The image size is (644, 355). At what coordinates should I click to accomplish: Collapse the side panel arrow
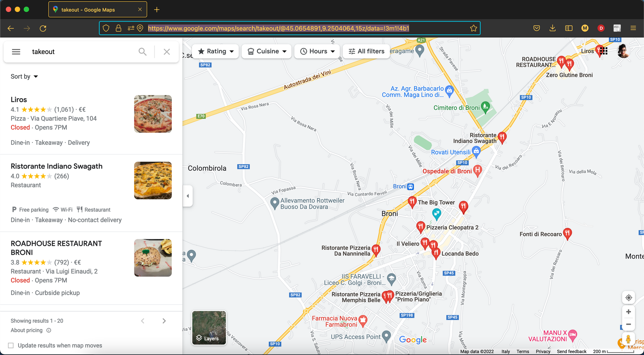(x=188, y=196)
